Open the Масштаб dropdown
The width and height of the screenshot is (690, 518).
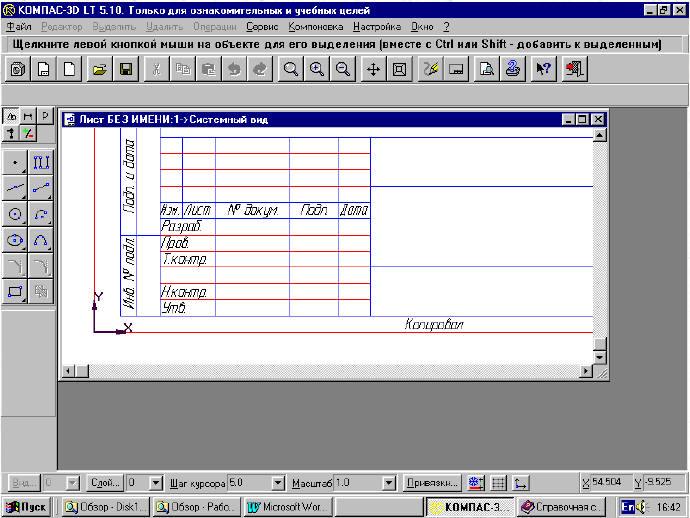[x=388, y=483]
